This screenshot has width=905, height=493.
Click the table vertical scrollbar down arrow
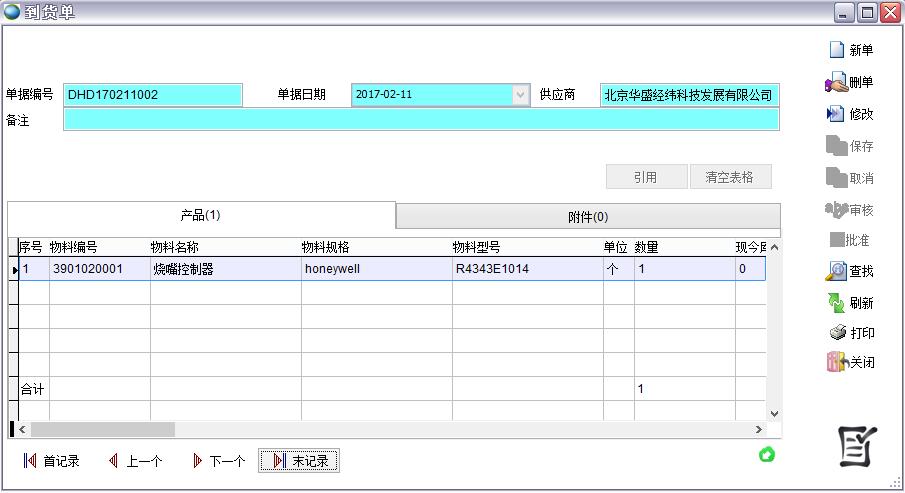[773, 413]
